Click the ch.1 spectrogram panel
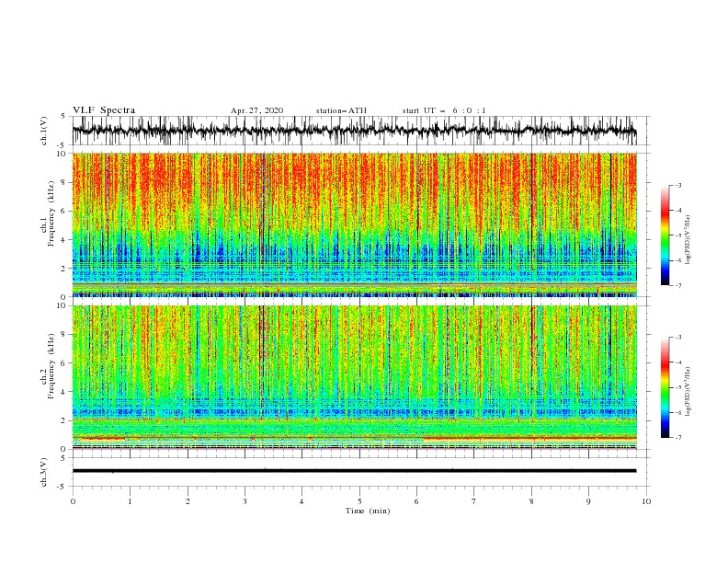The width and height of the screenshot is (728, 563). pyautogui.click(x=355, y=224)
